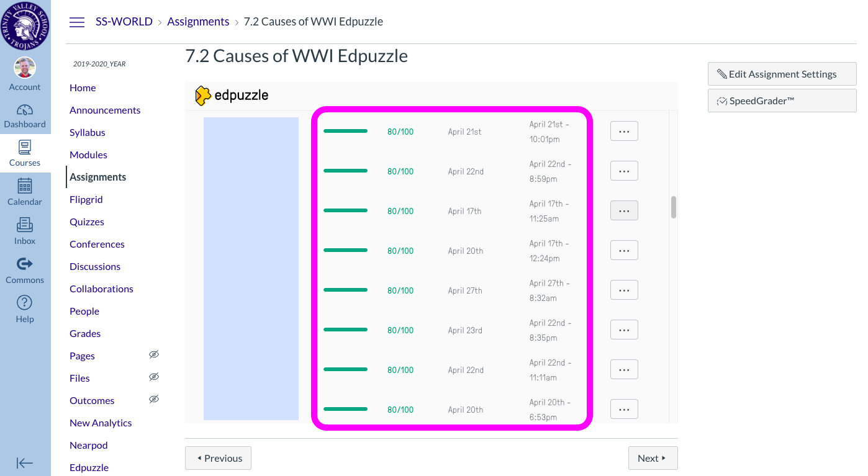The image size is (868, 476).
Task: Open options menu for the April 27th submission
Action: 624,290
